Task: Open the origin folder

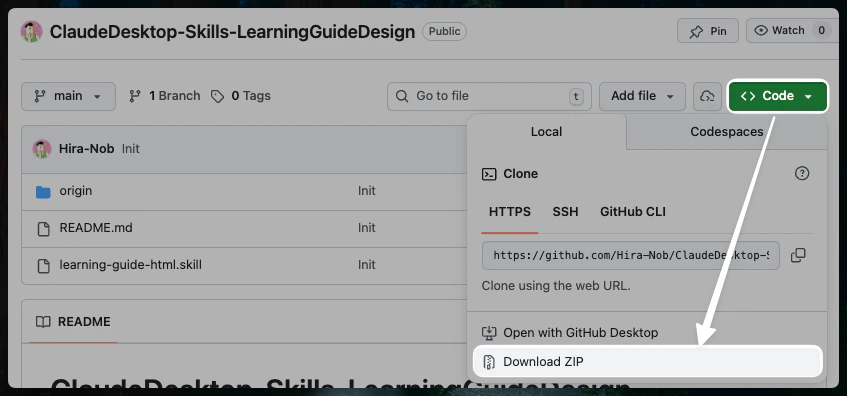Action: tap(76, 191)
